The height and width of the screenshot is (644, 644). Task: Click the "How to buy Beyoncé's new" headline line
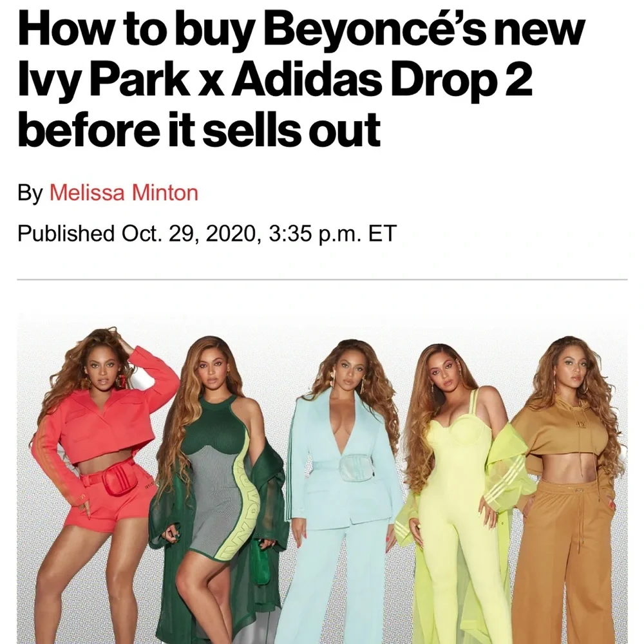click(301, 30)
